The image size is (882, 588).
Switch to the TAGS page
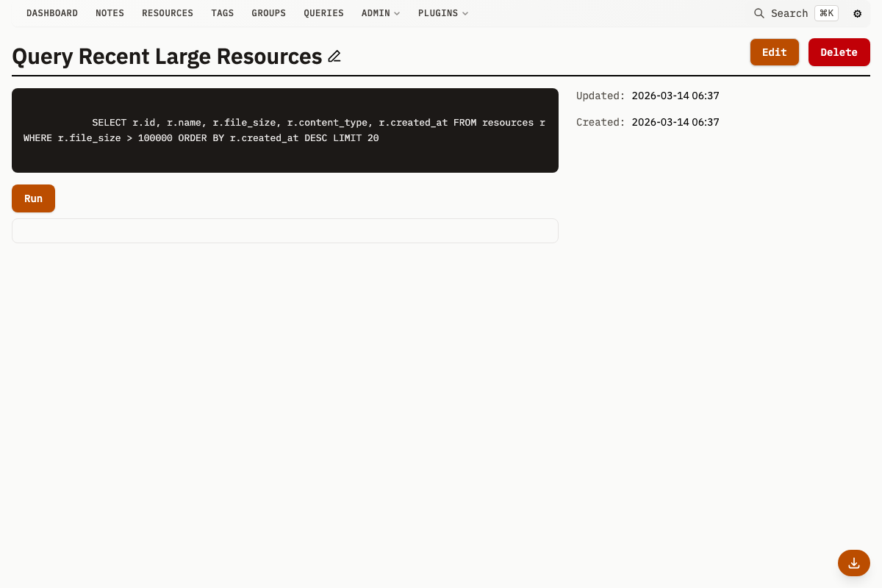tap(222, 12)
